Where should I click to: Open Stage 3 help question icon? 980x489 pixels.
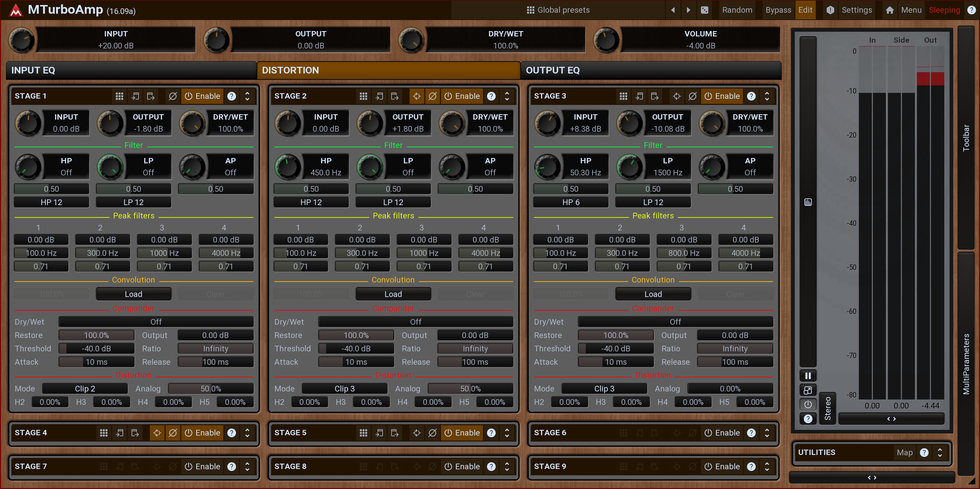(x=751, y=96)
